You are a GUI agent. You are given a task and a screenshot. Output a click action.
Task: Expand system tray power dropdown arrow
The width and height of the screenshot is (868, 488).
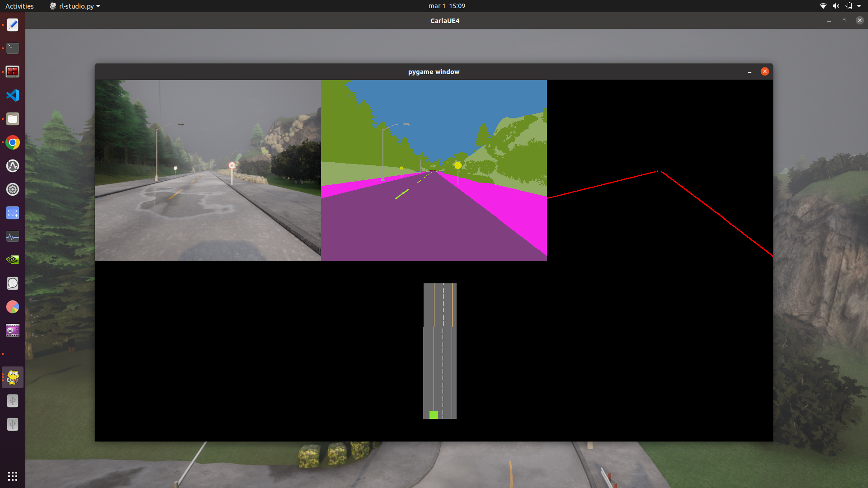tap(859, 6)
